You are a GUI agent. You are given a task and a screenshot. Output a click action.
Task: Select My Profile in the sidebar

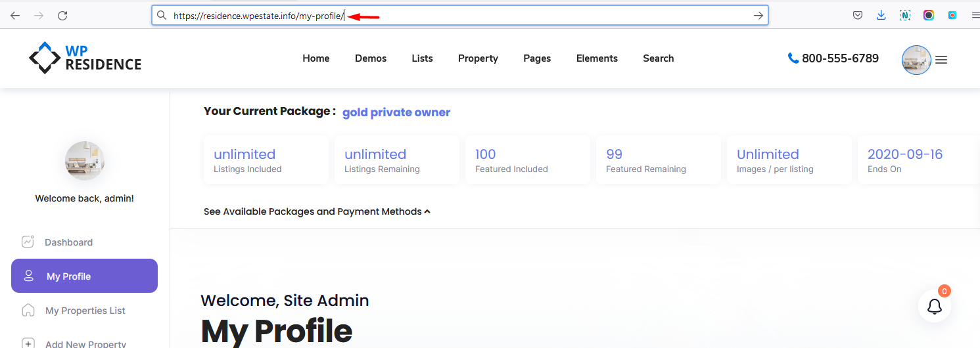pos(84,276)
